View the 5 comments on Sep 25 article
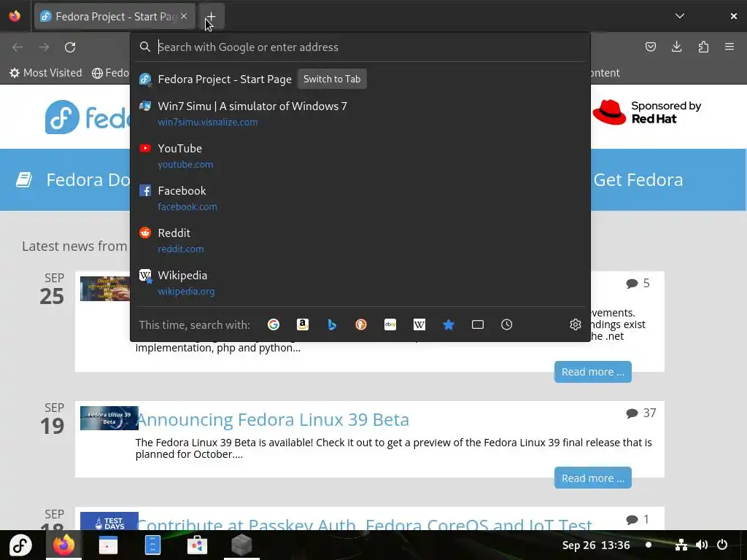Screen dimensions: 747x560 638,284
